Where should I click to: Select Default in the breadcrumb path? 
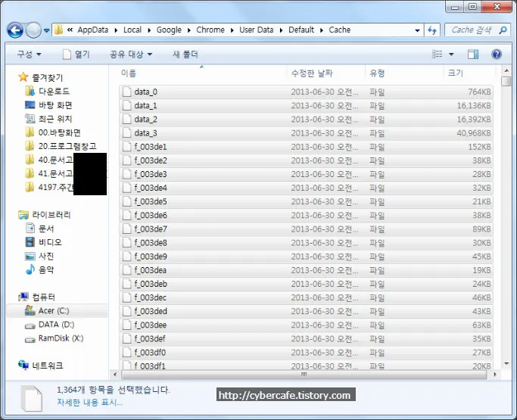(301, 30)
